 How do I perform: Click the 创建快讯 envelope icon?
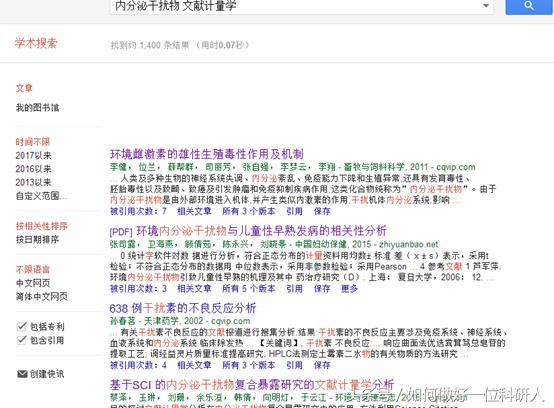click(22, 374)
